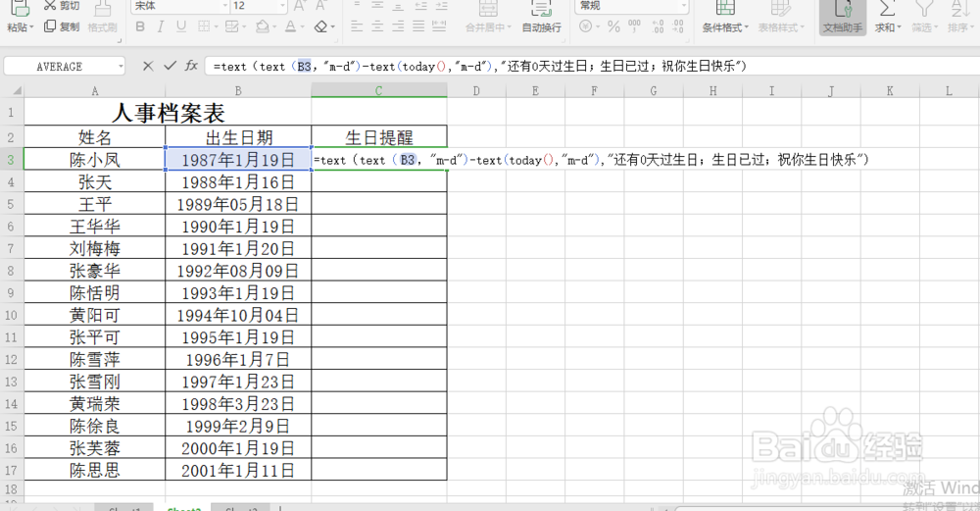Open the Conditional Format (条件格式) menu
980x511 pixels.
point(725,17)
